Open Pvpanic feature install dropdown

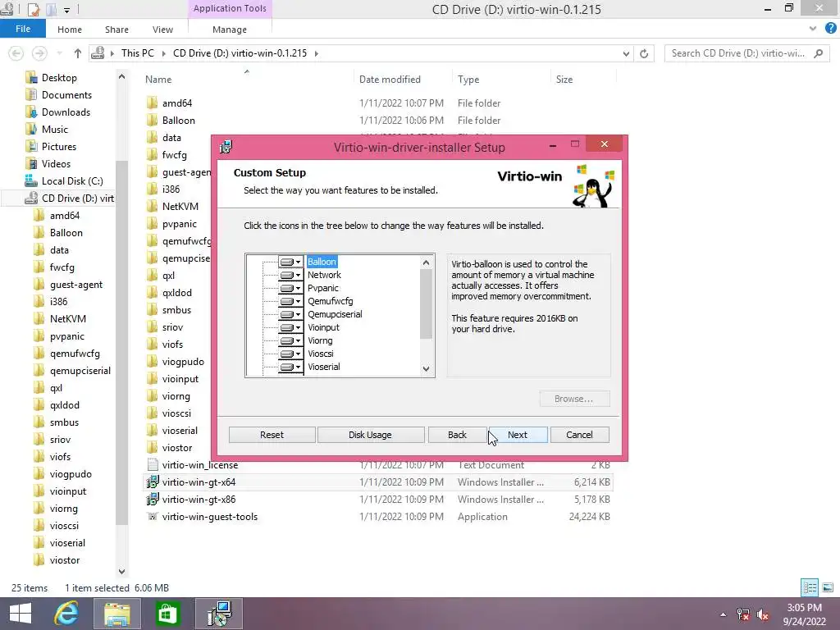coord(290,288)
